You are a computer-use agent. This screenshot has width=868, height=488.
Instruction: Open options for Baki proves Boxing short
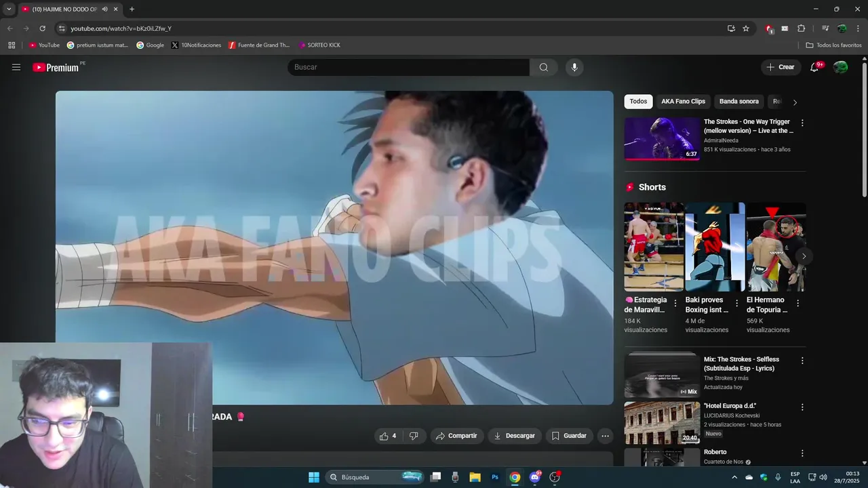click(736, 304)
